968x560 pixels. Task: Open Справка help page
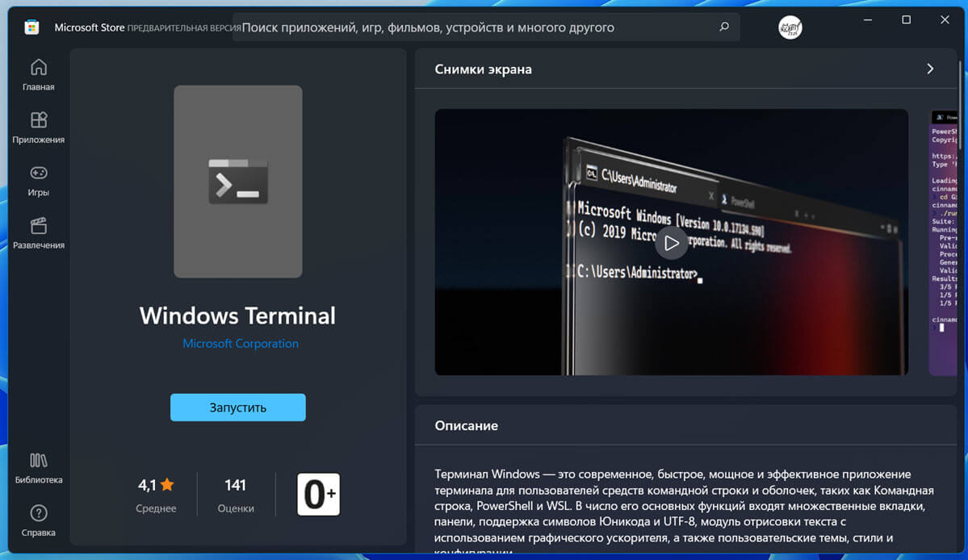[38, 520]
